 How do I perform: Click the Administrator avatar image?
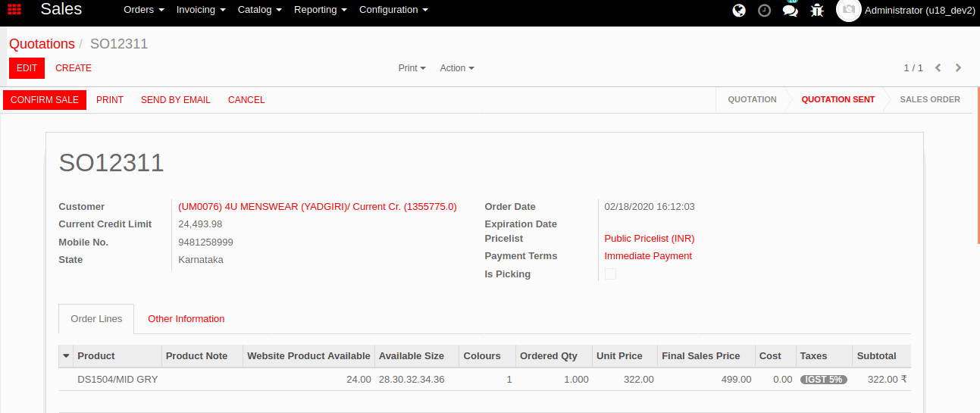[x=848, y=10]
